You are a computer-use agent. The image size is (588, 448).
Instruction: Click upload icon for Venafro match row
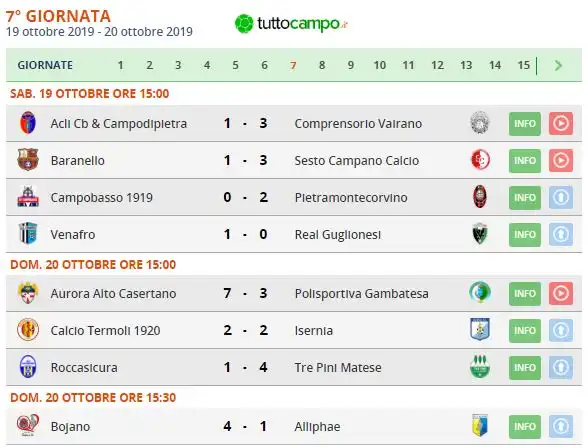561,234
